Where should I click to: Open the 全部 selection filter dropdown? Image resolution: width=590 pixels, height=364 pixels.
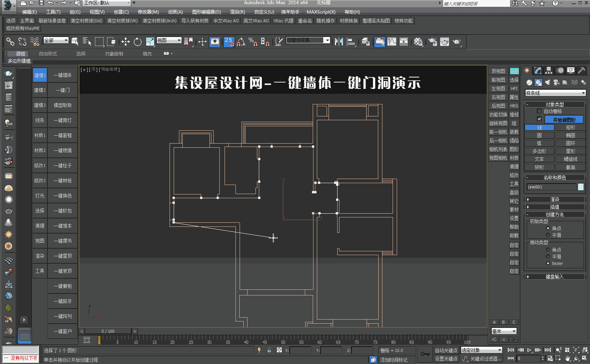click(56, 40)
